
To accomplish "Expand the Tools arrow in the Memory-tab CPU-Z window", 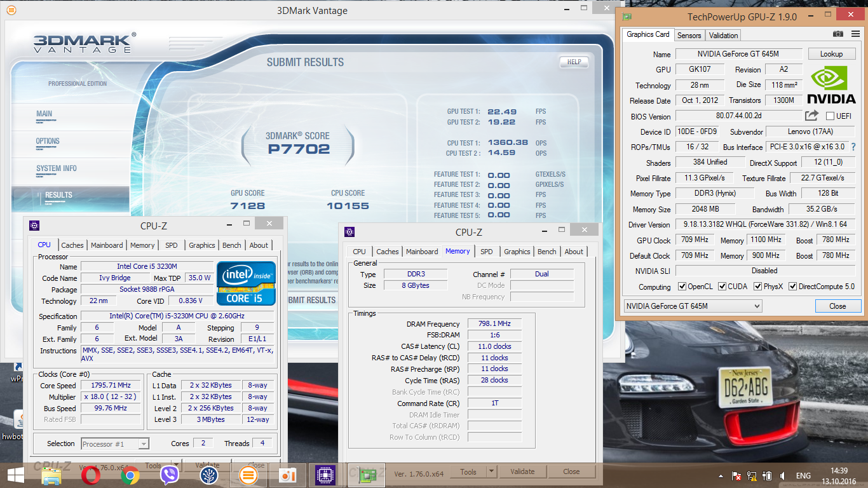I will 491,471.
